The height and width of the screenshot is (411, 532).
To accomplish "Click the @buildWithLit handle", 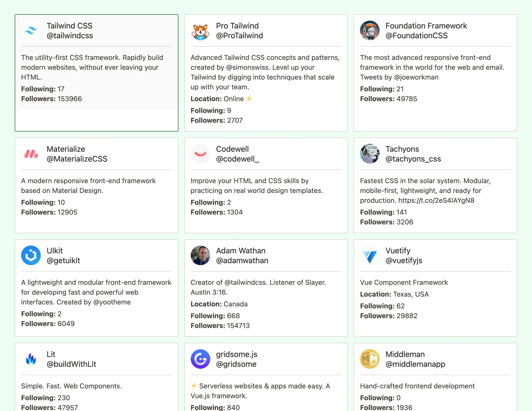I will [x=71, y=364].
